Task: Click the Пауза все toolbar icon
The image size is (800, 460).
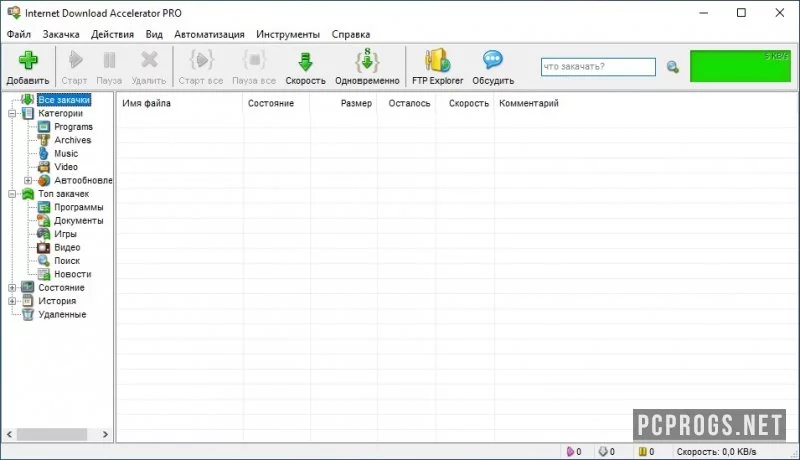Action: [x=254, y=60]
